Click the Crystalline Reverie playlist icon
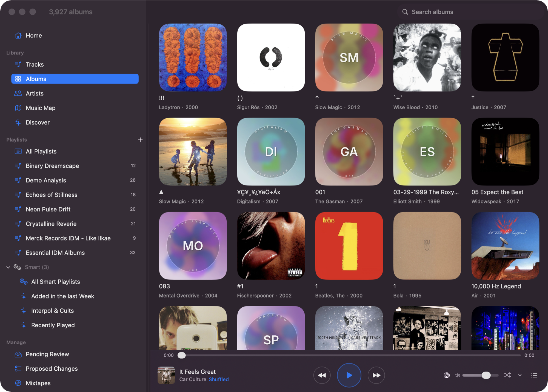The image size is (548, 392). click(18, 224)
